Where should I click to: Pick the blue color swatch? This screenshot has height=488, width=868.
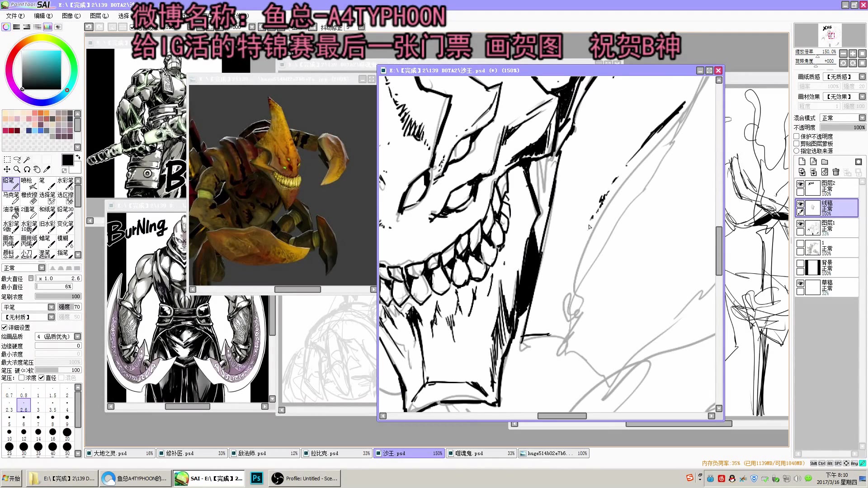pos(41,131)
